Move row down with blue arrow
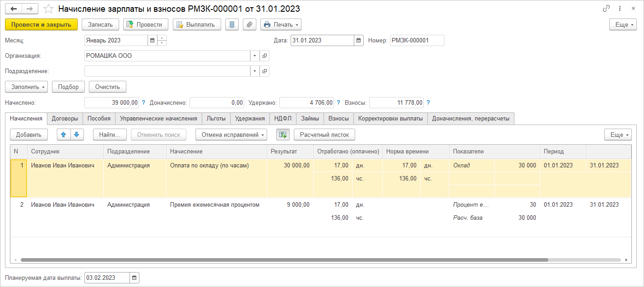Screen dimensions: 644x287 (77, 134)
